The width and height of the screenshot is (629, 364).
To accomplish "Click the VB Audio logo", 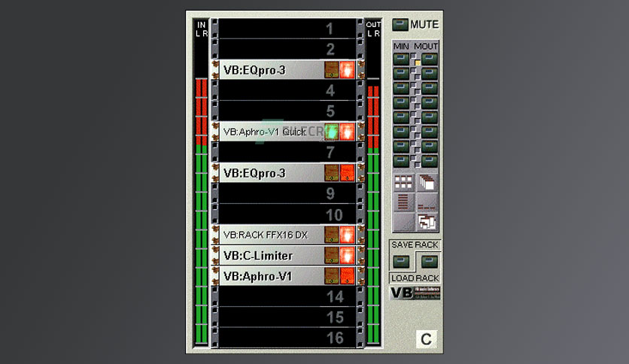I will coord(415,293).
